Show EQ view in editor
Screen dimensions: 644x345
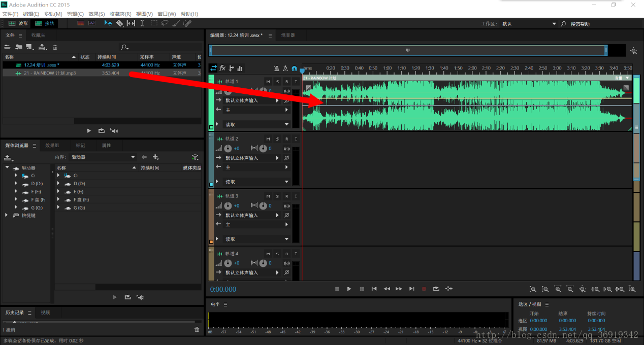point(240,68)
